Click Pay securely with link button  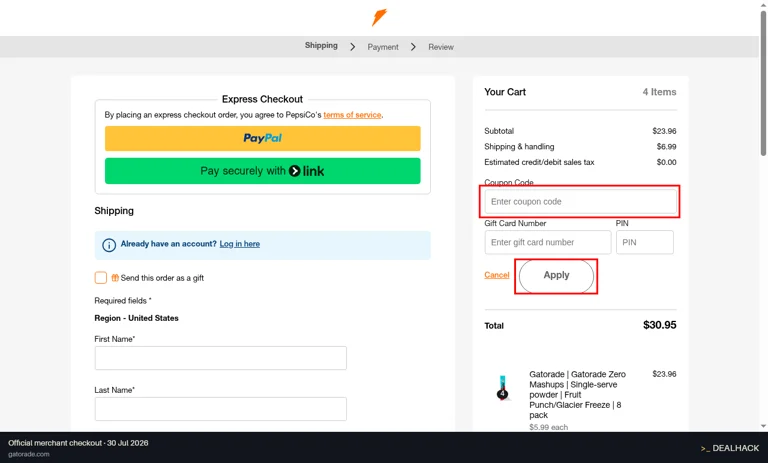click(263, 171)
